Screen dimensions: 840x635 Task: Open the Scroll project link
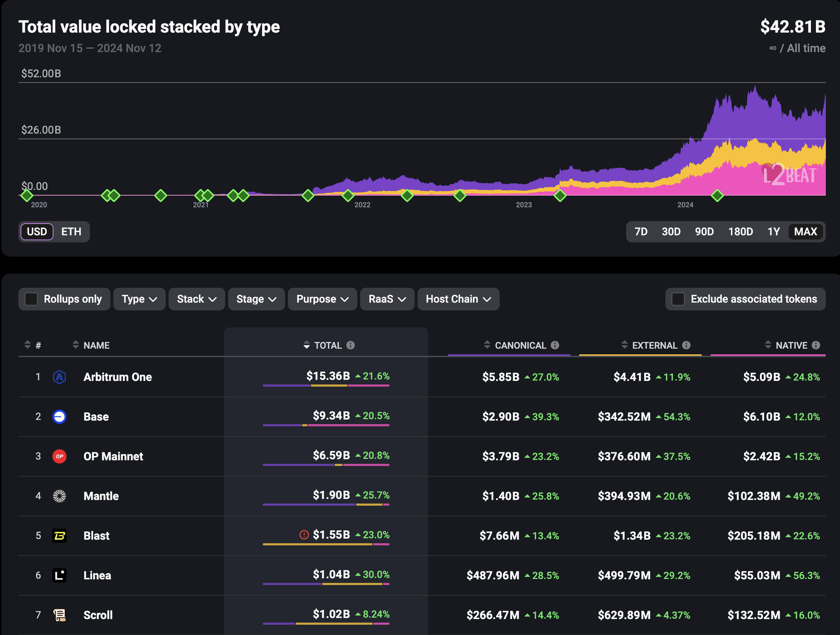click(x=98, y=615)
